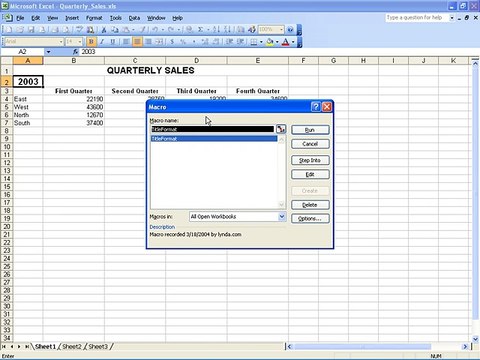480x360 pixels.
Task: Click the Print Preview toolbar icon
Action: click(x=67, y=30)
